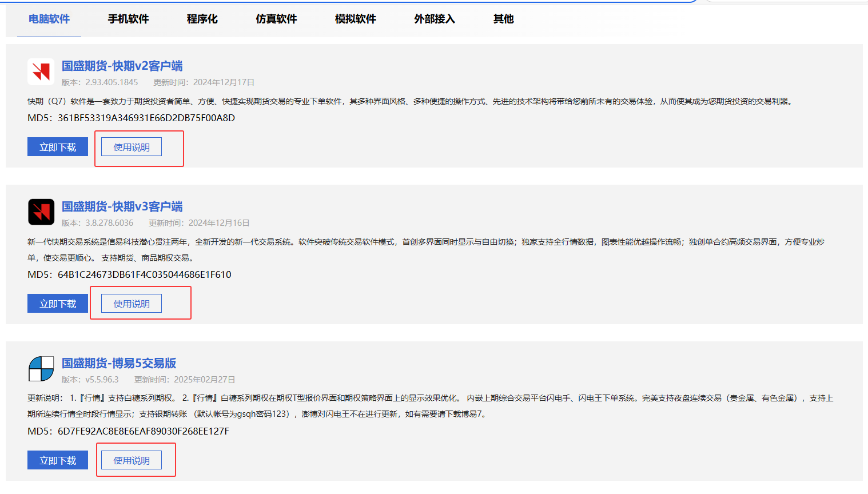Click 立即下载 for 博易5交易版

click(58, 460)
